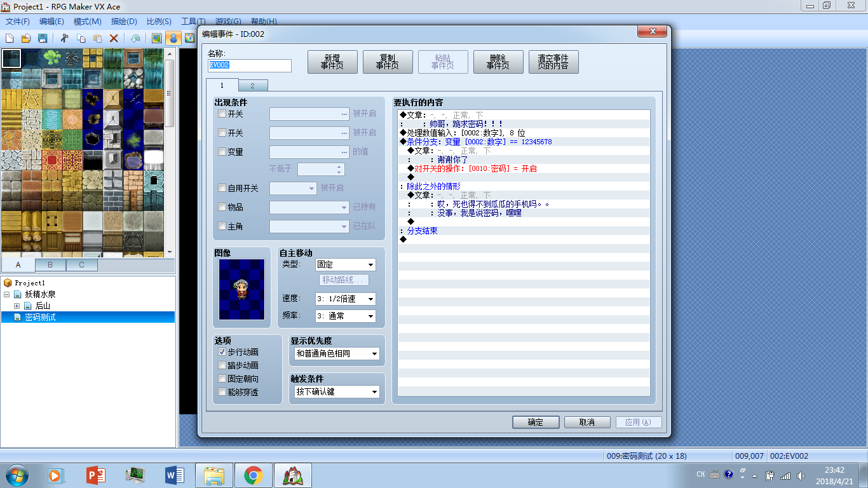Switch to event page tab 2
868x488 pixels.
tap(252, 86)
